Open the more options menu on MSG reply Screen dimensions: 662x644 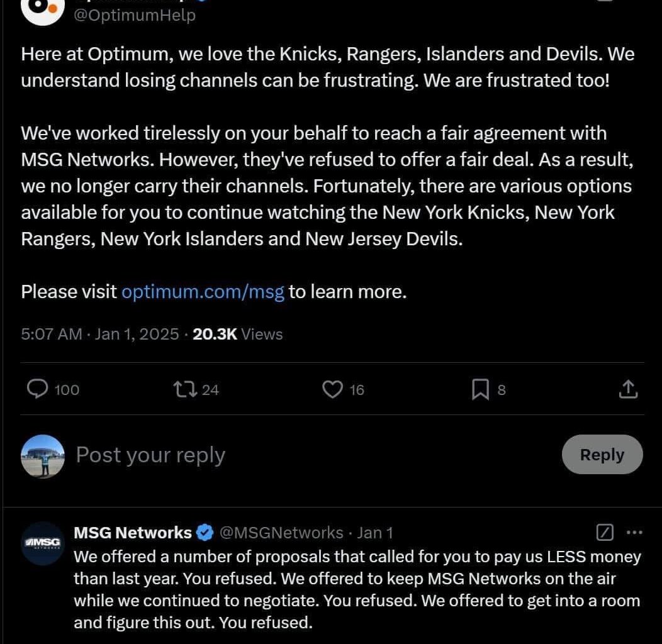634,533
